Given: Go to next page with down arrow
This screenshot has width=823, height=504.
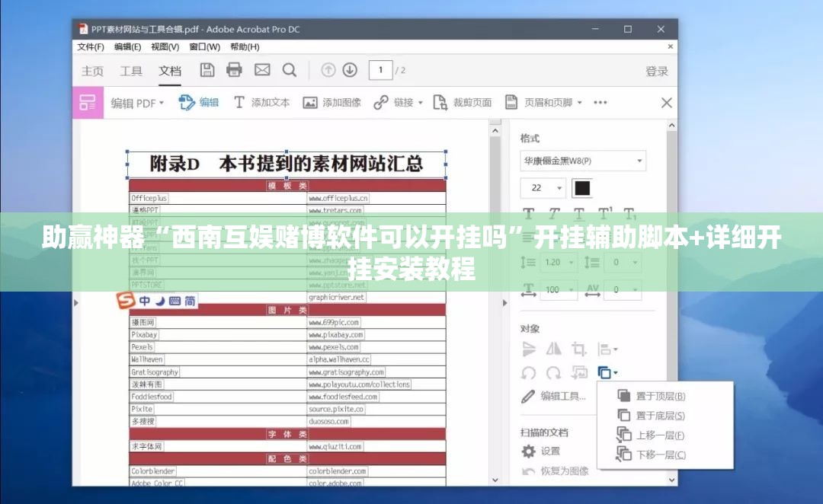Looking at the screenshot, I should tap(350, 70).
